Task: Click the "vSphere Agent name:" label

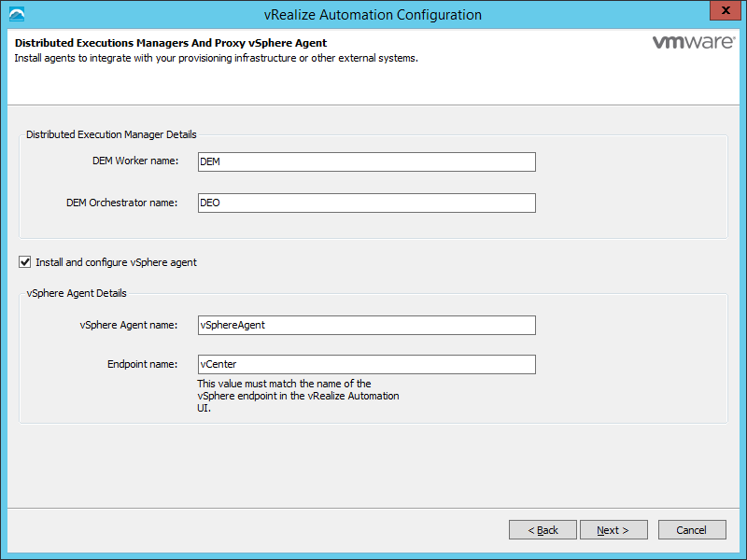Action: coord(129,325)
